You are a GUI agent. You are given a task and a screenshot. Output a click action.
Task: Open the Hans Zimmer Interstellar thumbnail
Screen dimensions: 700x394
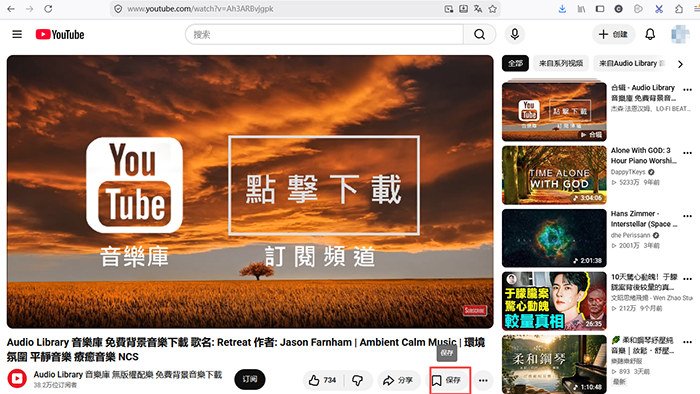[554, 238]
